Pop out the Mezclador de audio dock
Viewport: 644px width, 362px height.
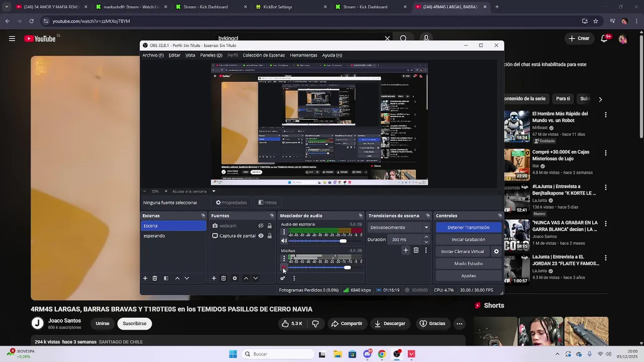click(x=360, y=216)
